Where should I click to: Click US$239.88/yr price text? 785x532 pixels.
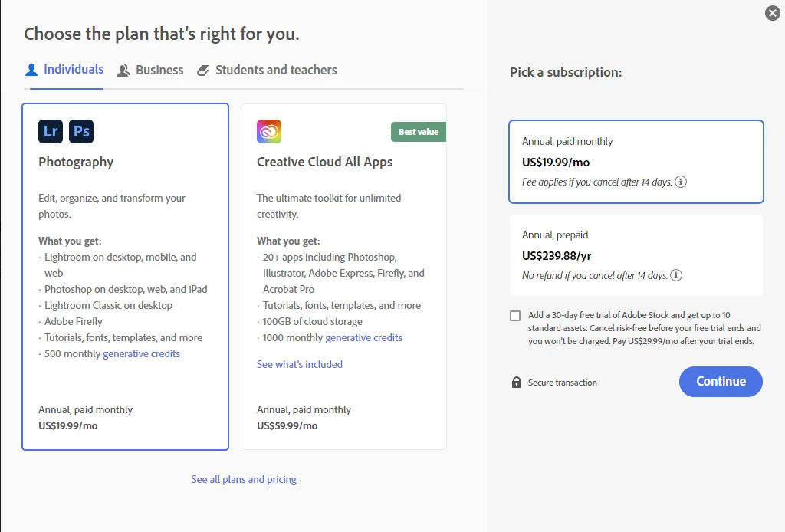557,256
